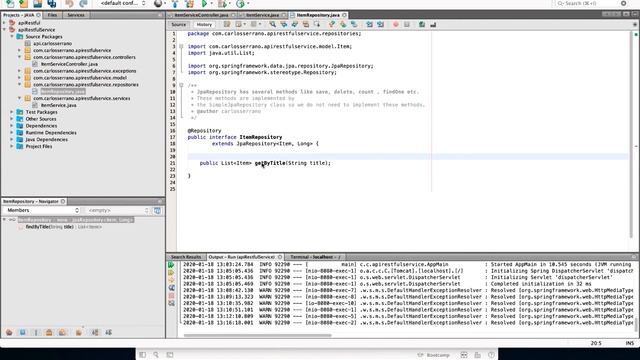Expand the apiRestful project node
This screenshot has width=640, height=360.
(5, 23)
